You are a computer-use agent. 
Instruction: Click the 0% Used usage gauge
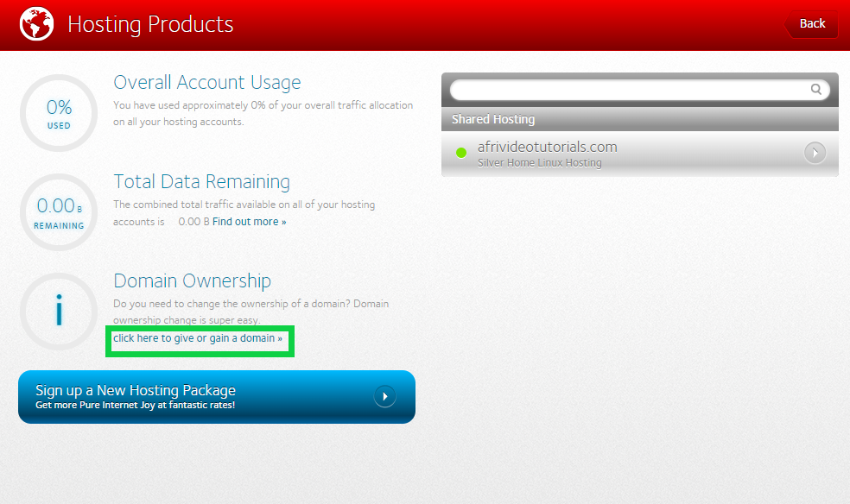tap(59, 113)
